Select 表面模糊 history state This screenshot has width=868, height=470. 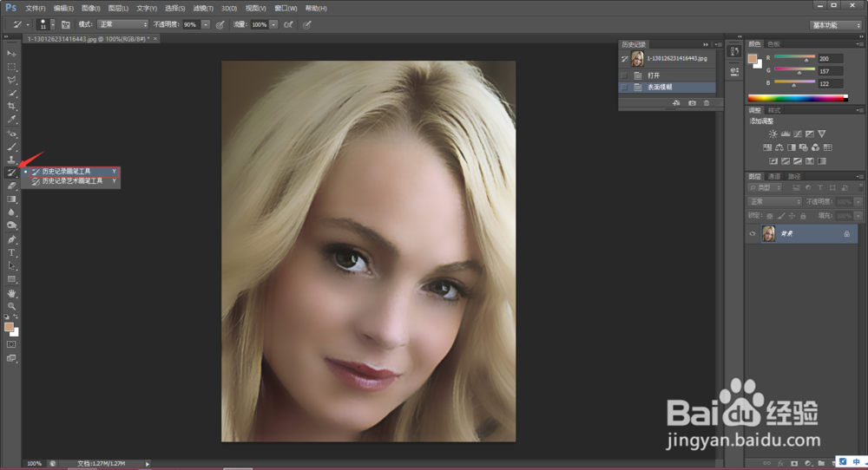pyautogui.click(x=667, y=88)
